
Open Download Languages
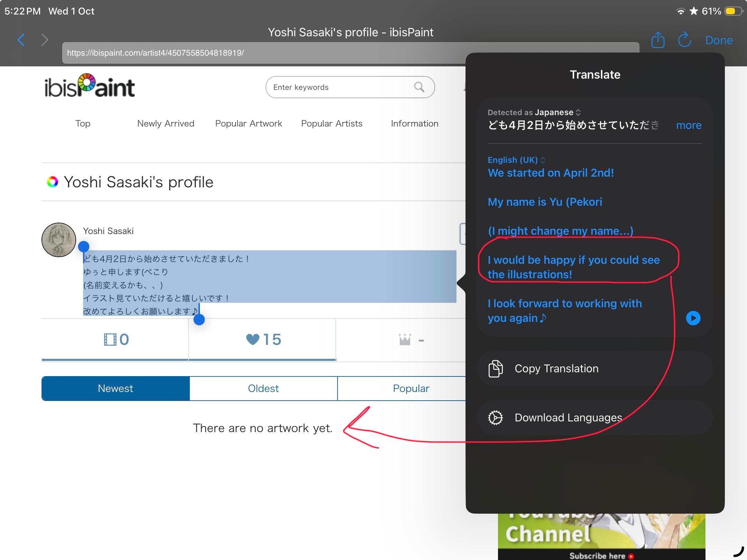point(594,418)
